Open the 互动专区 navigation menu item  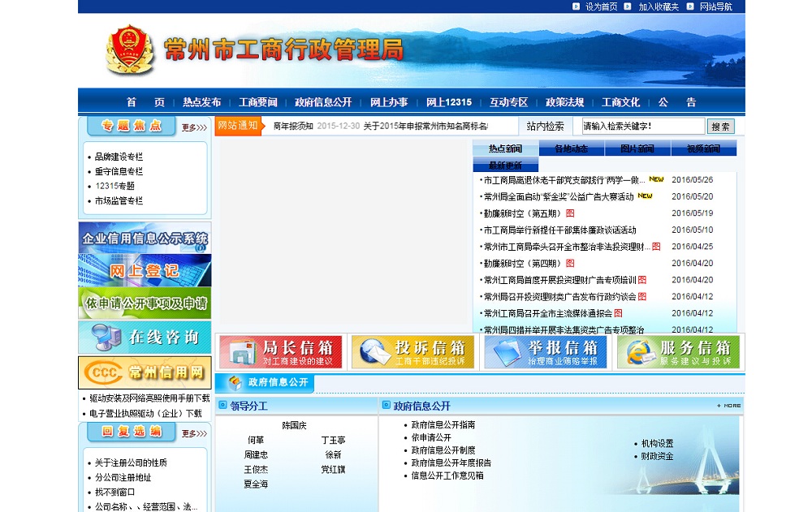(x=508, y=102)
